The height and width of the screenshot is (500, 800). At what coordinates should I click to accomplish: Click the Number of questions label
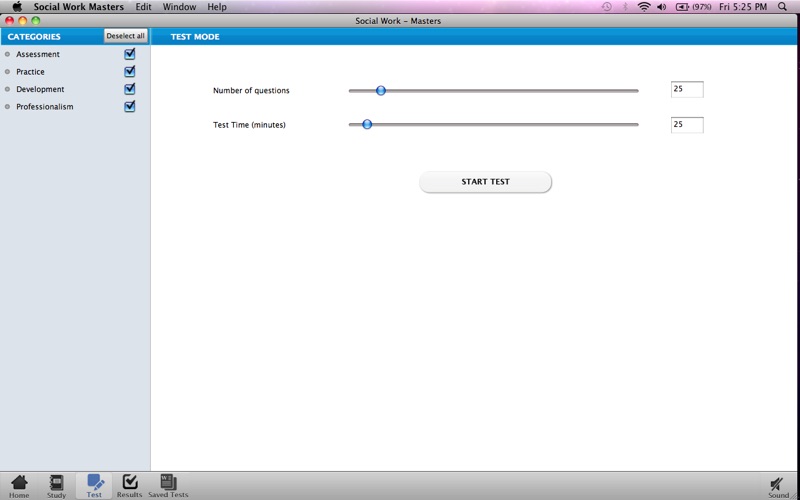251,90
